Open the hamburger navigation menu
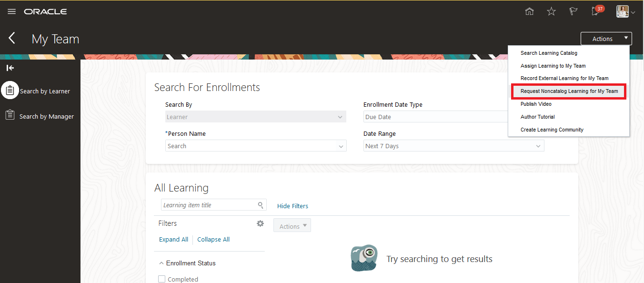 pos(12,11)
